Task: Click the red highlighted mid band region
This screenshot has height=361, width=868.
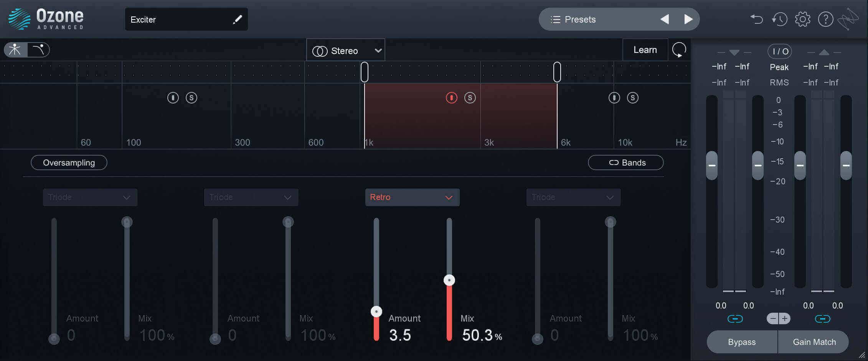Action: click(460, 116)
